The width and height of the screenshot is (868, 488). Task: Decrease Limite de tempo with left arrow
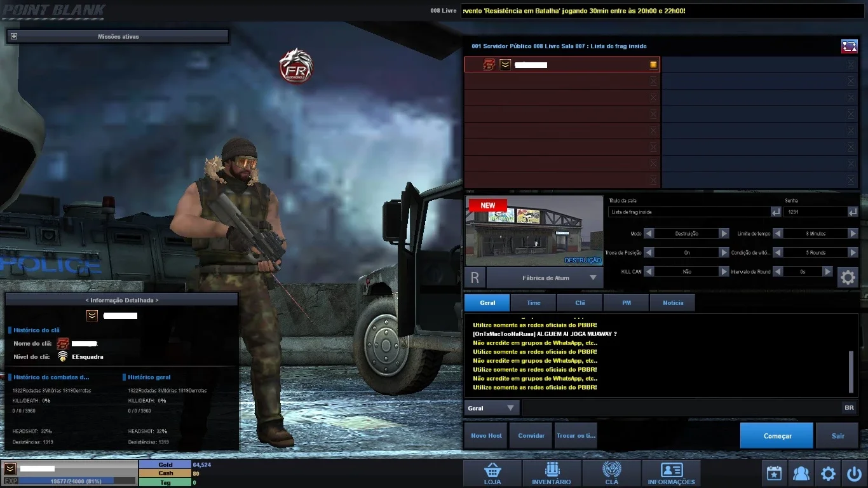(x=778, y=233)
